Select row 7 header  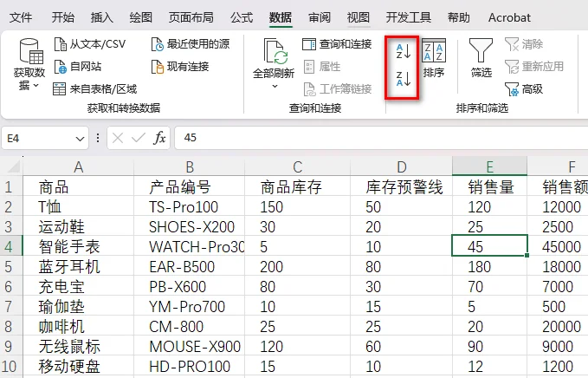tap(10, 306)
